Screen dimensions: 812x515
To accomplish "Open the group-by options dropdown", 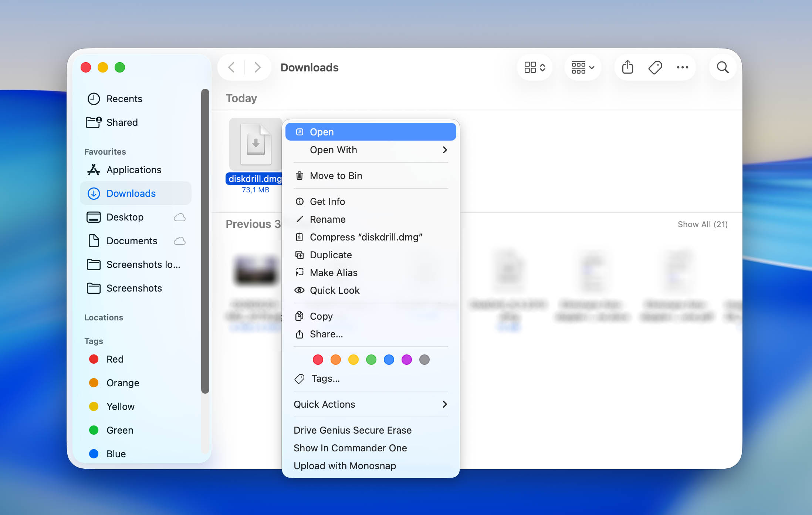I will click(583, 67).
